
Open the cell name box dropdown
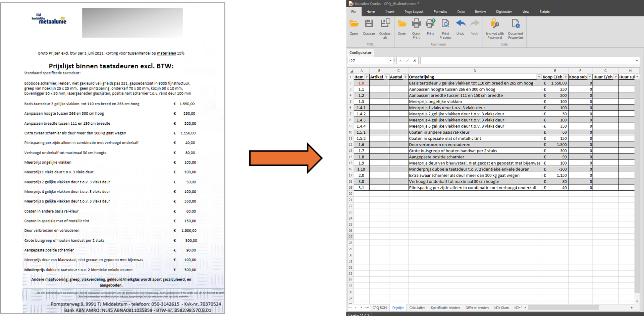click(x=390, y=61)
